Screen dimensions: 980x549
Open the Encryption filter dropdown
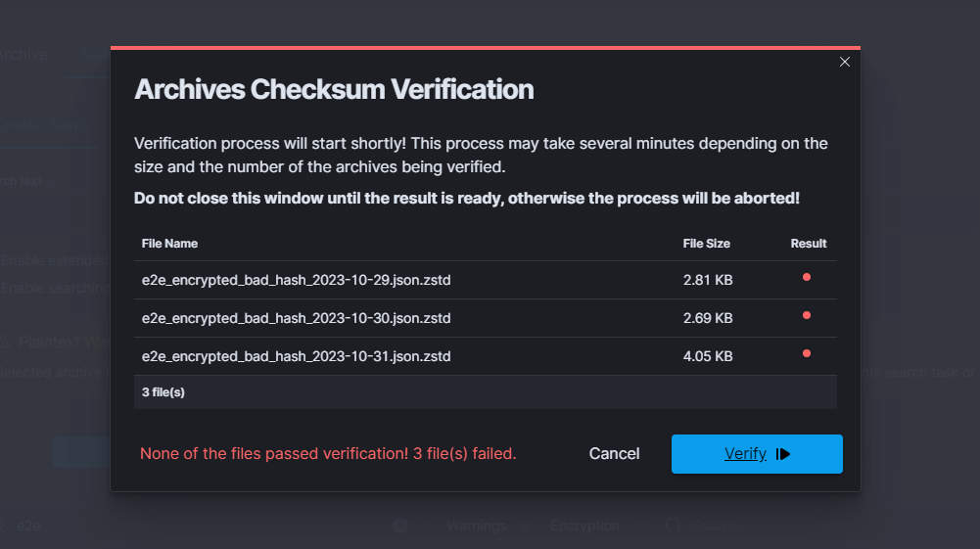(x=584, y=526)
